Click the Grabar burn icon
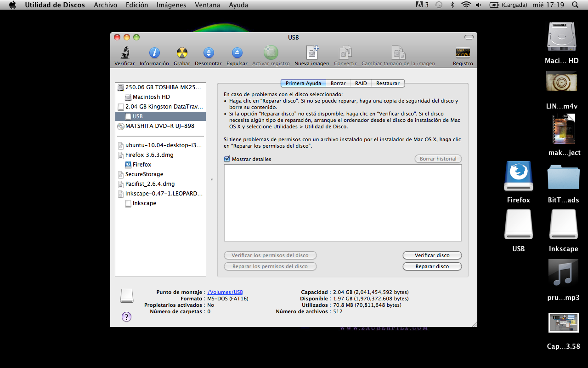The width and height of the screenshot is (588, 368). coord(182,53)
